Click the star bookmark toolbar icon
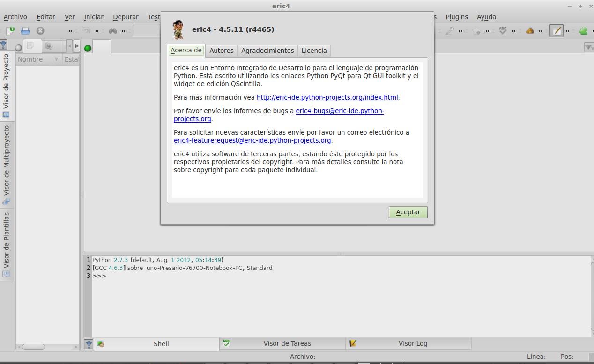 pyautogui.click(x=476, y=31)
